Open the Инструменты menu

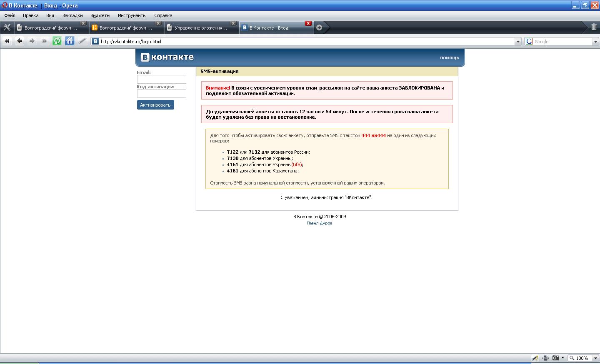click(132, 15)
